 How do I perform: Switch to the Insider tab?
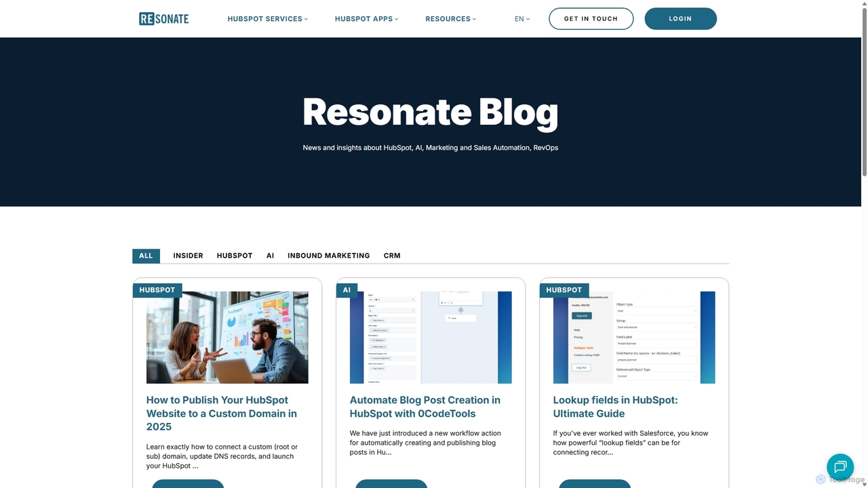(x=188, y=256)
